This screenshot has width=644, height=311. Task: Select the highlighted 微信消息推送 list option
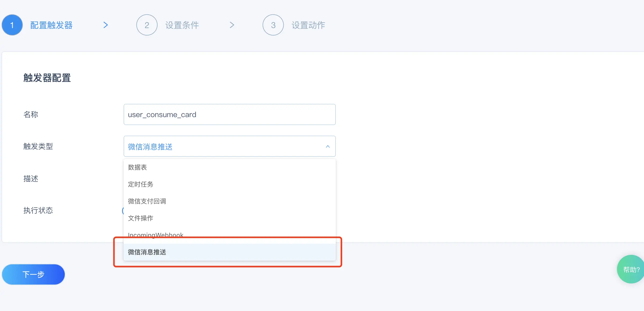(147, 252)
